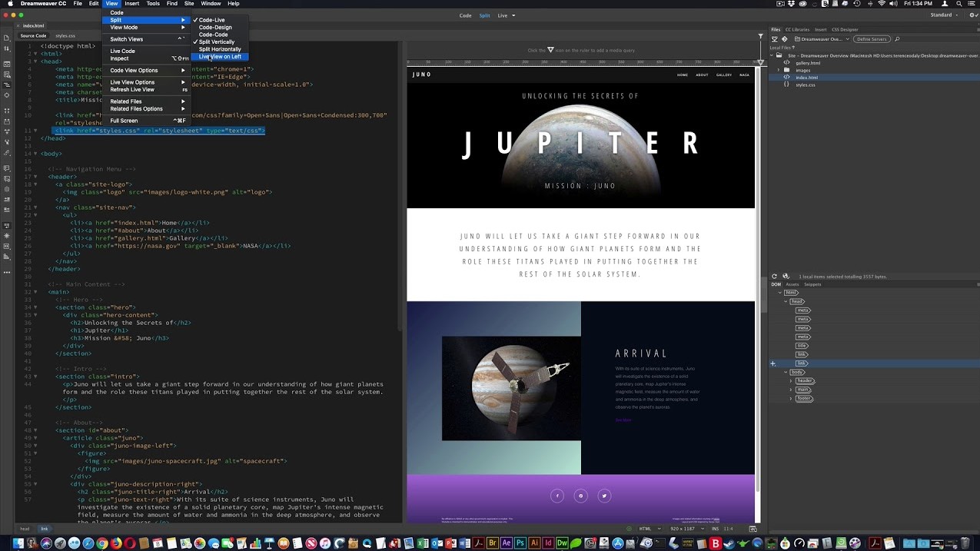Image resolution: width=980 pixels, height=551 pixels.
Task: Click GALLERY link in live view
Action: (x=724, y=75)
